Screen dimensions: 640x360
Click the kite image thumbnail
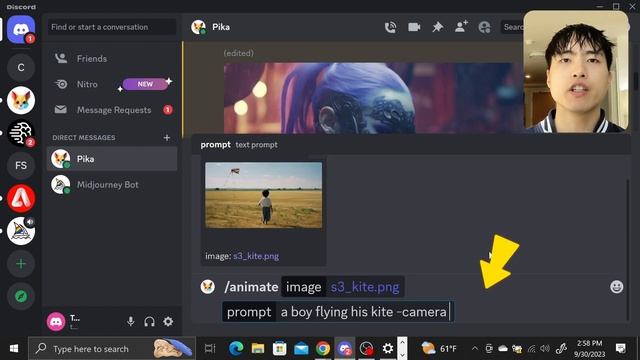point(263,195)
